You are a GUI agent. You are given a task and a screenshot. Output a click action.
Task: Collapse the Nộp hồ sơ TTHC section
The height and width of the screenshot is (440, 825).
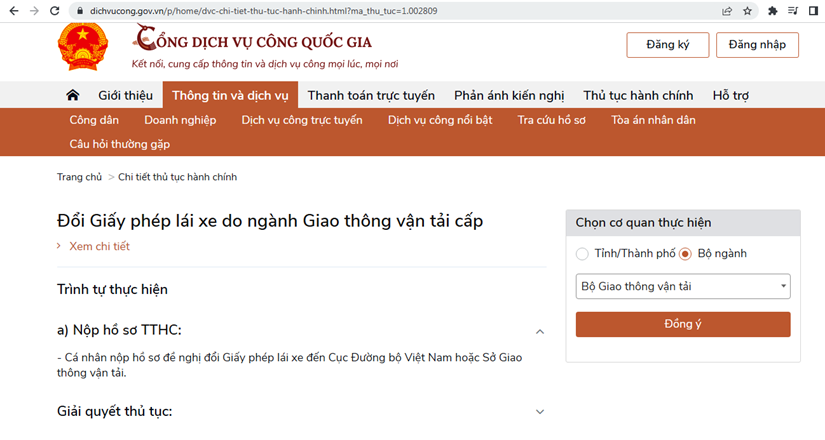(540, 331)
